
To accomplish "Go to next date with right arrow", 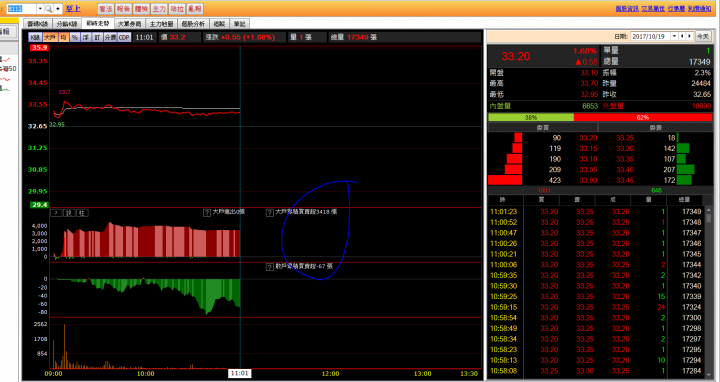I will [x=689, y=36].
